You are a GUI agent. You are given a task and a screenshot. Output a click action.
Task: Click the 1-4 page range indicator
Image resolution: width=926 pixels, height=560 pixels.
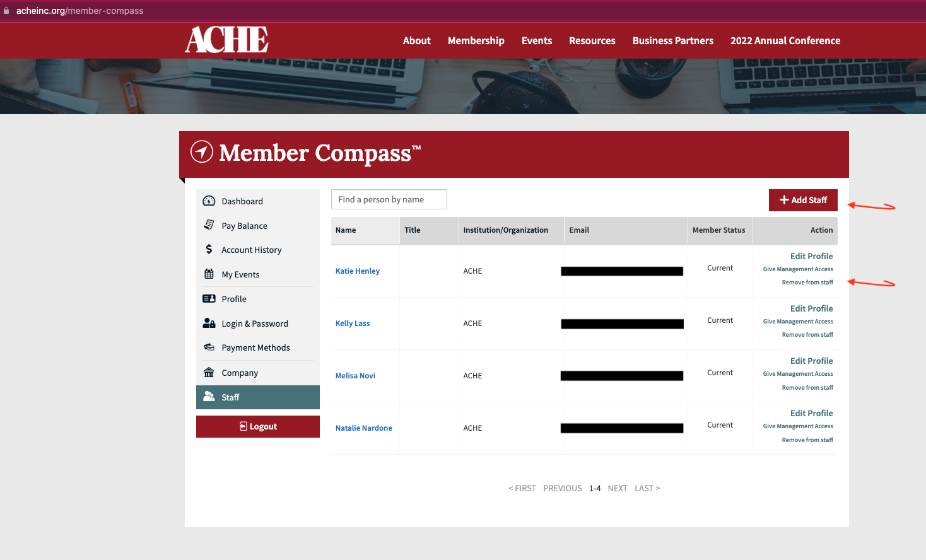(x=595, y=488)
